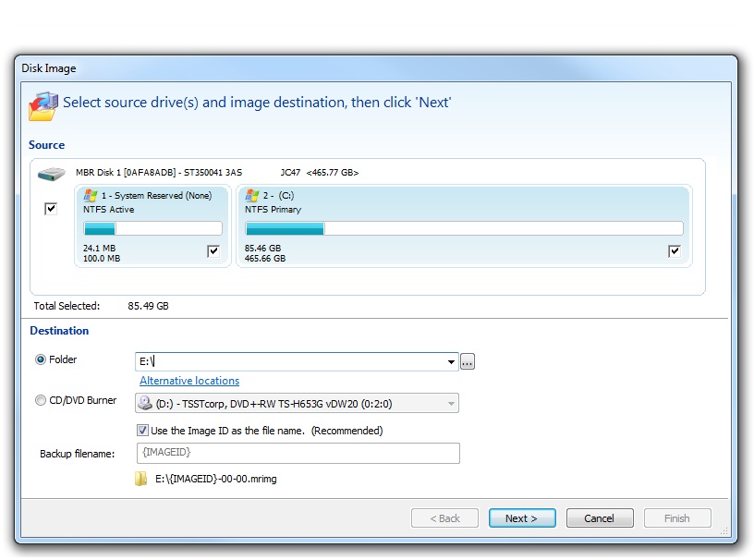Viewport: 754px width, 560px height.
Task: Click the 85.49 GB total selected value
Action: (148, 306)
